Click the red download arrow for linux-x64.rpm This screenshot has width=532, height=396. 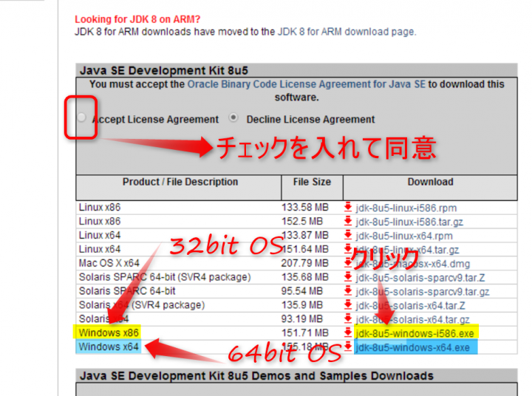[x=348, y=234]
